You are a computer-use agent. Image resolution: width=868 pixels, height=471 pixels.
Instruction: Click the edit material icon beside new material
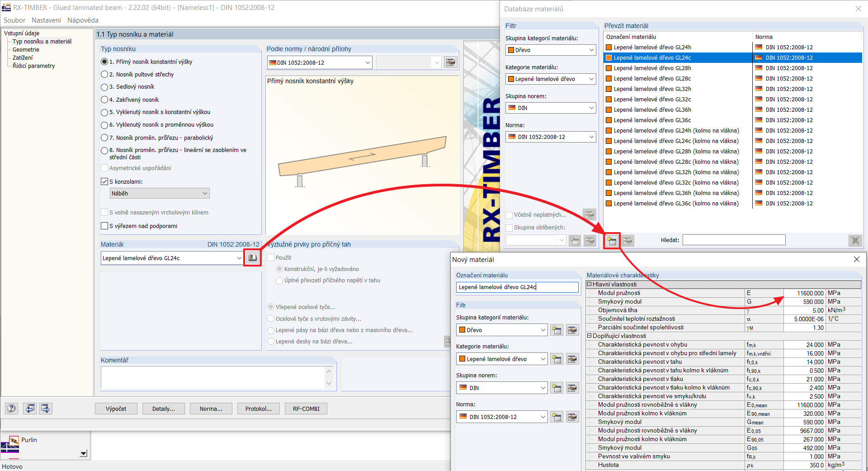coord(628,241)
